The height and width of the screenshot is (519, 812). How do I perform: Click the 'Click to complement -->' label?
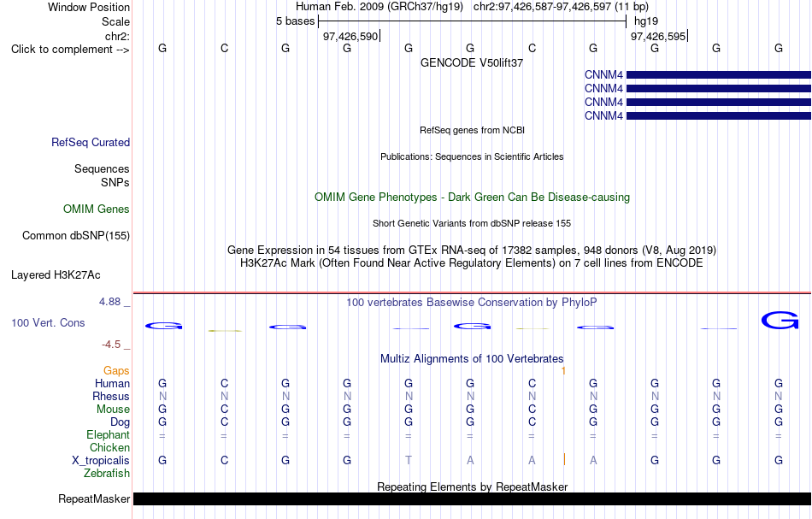[70, 50]
